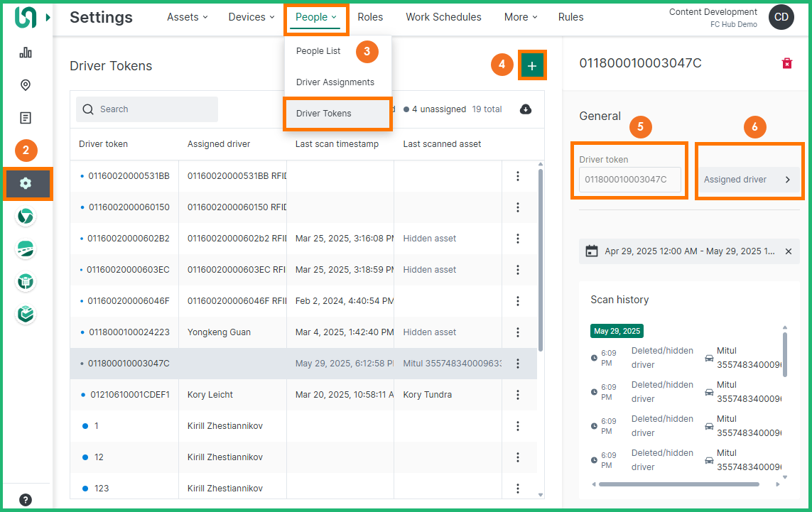The height and width of the screenshot is (512, 812).
Task: Expand the Assets dropdown menu
Action: pyautogui.click(x=188, y=17)
